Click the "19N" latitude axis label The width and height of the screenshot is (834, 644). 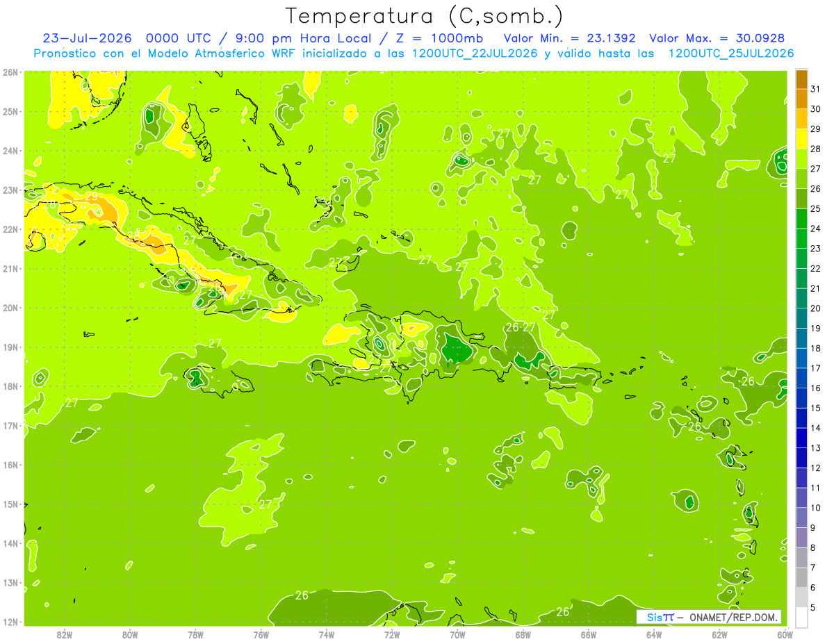(x=10, y=347)
